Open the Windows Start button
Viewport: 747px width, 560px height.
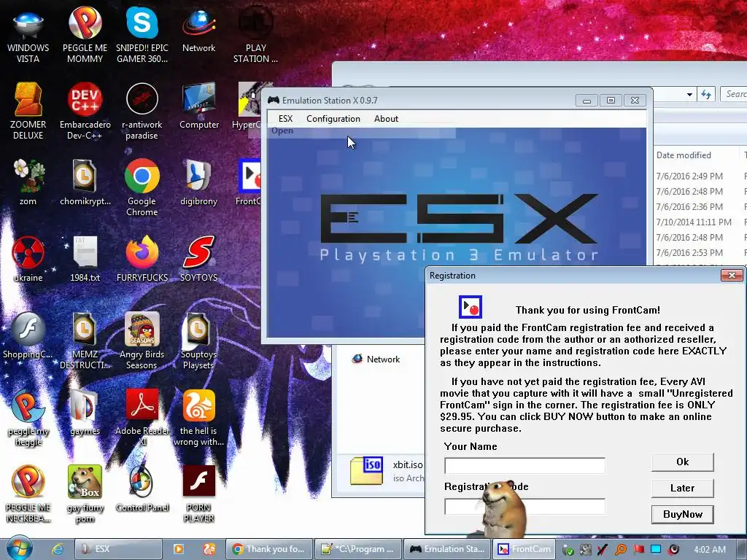point(18,549)
